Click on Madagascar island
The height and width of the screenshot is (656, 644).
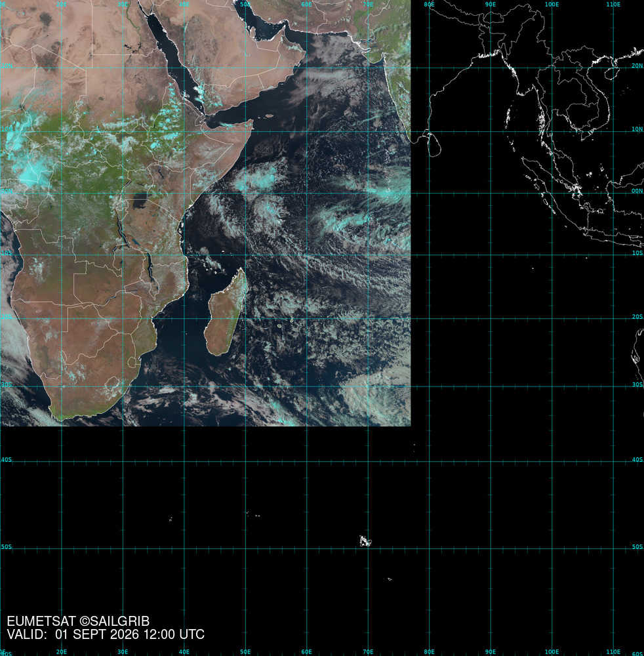225,313
